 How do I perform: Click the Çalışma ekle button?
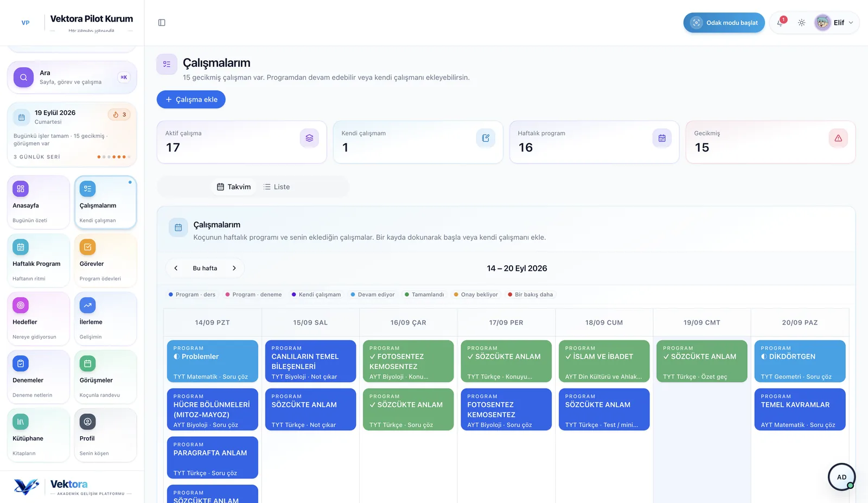(191, 99)
